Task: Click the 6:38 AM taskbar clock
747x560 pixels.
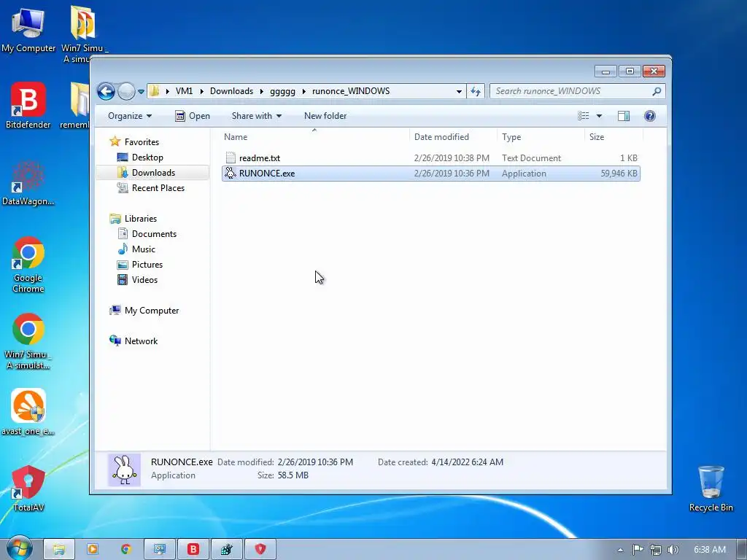Action: pos(709,550)
